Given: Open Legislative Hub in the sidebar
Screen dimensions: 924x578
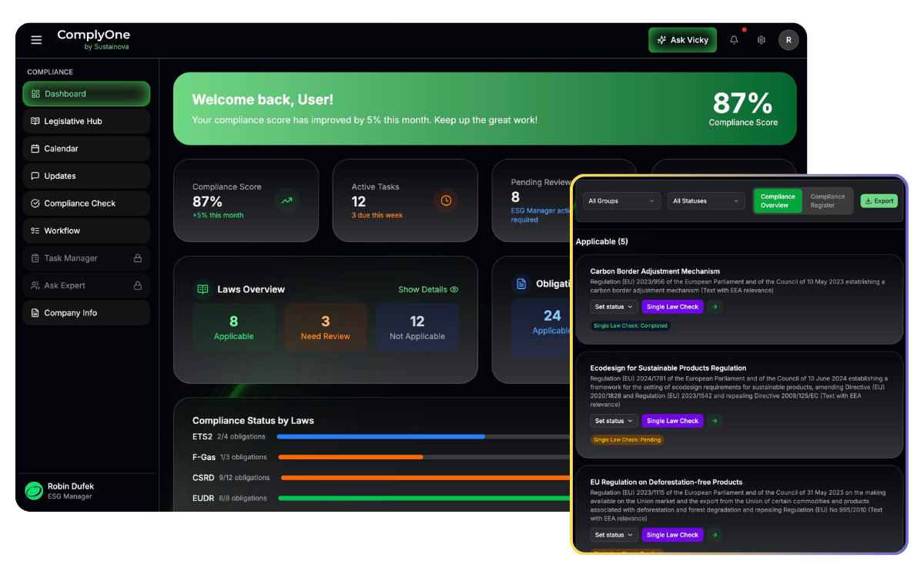Looking at the screenshot, I should pyautogui.click(x=86, y=121).
